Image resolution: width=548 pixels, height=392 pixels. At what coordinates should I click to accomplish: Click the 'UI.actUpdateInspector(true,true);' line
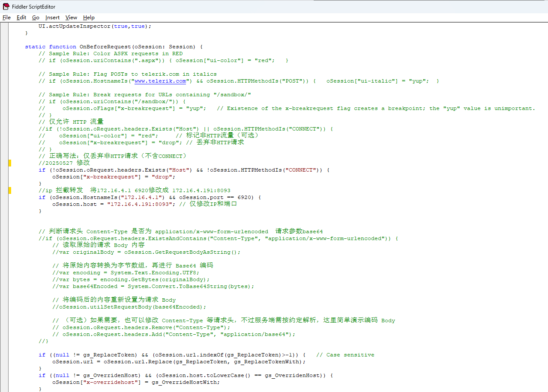coord(95,26)
